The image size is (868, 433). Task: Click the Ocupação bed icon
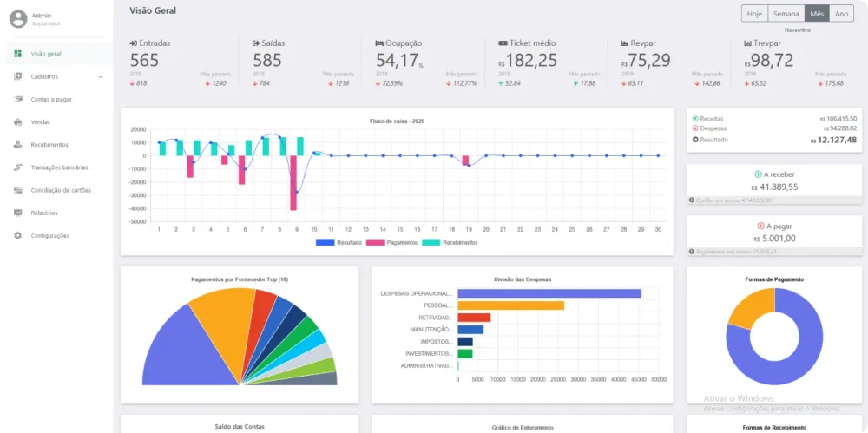(x=380, y=43)
